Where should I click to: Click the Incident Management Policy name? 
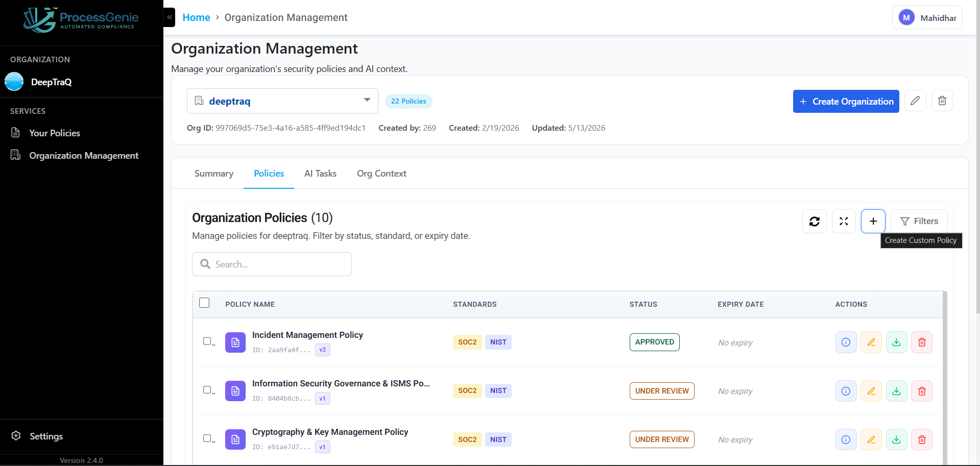[x=307, y=335]
